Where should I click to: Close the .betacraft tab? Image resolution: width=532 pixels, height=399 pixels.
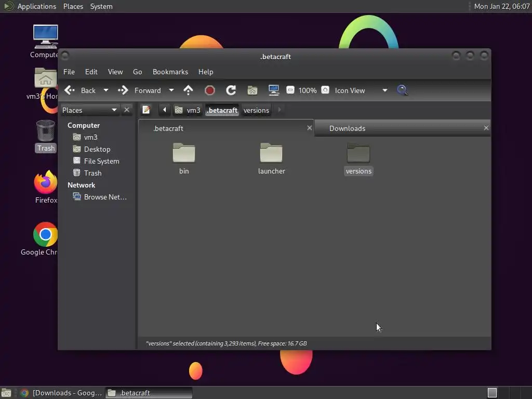[x=310, y=128]
